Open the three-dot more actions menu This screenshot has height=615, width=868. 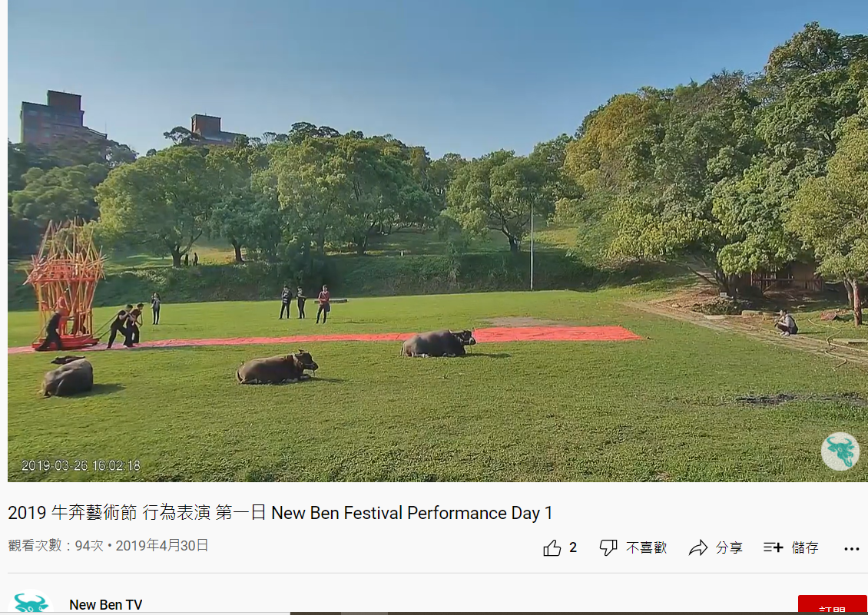point(851,548)
